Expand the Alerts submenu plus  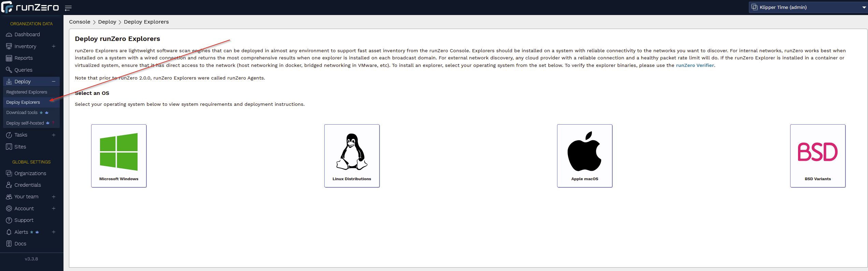(x=54, y=232)
